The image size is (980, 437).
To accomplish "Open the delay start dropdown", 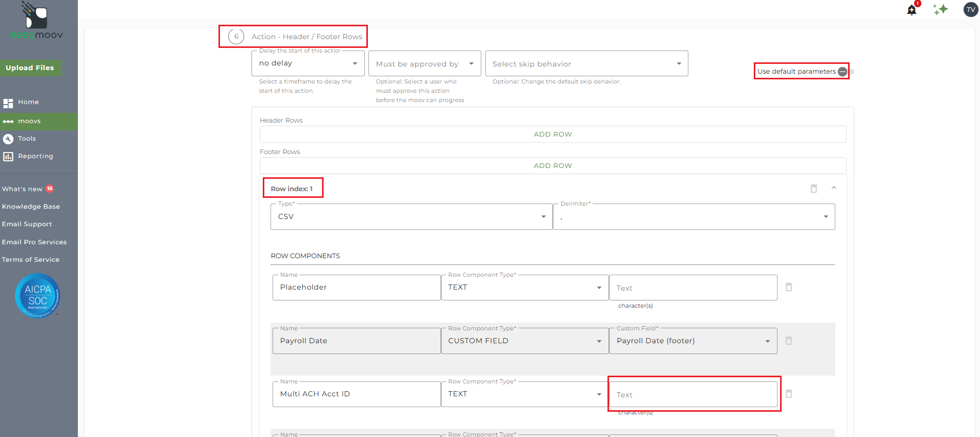I will pos(308,63).
